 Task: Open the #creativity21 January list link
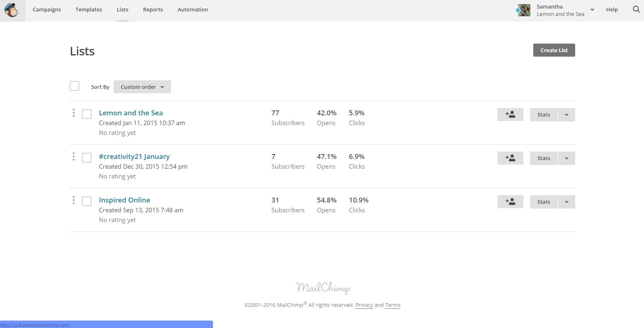coord(134,156)
